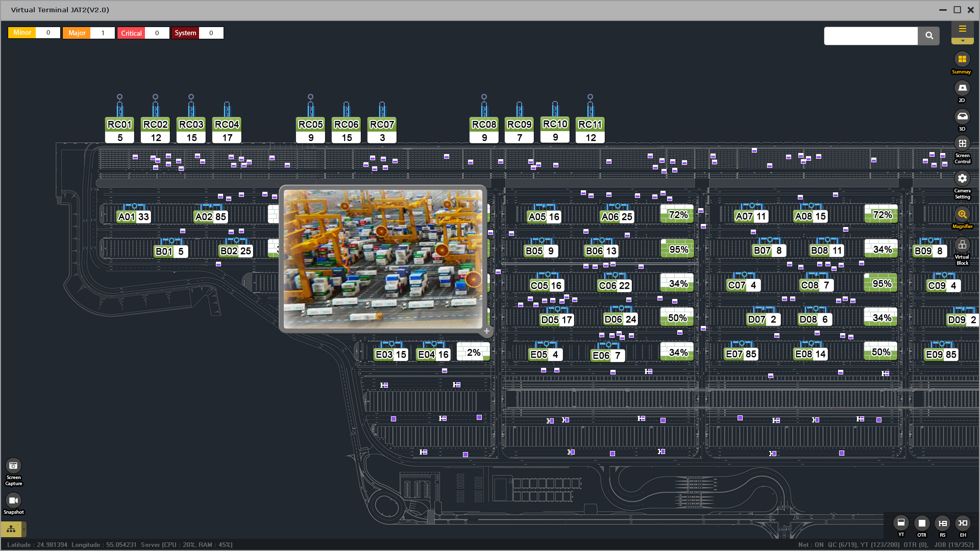Toggle the Magnifier tool

click(x=962, y=214)
